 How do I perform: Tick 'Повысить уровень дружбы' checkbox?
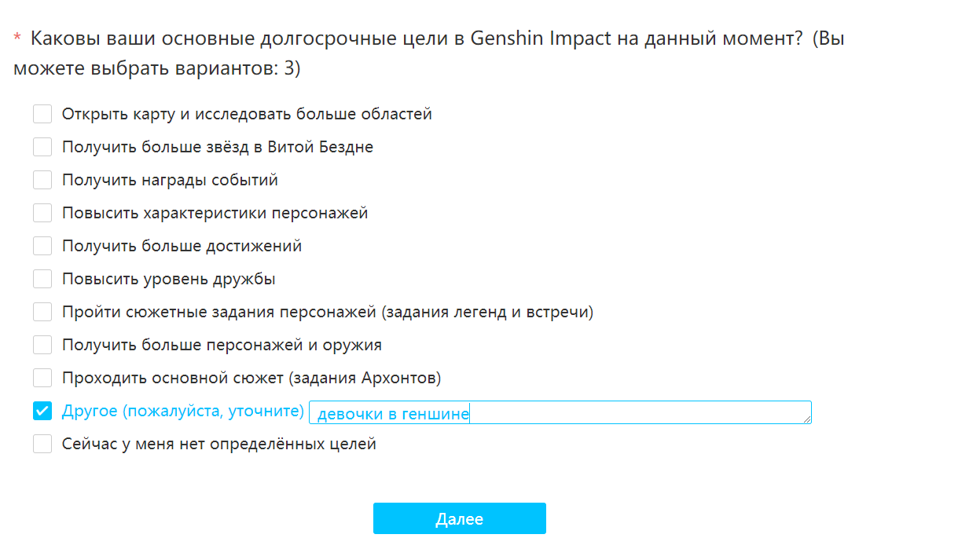click(42, 280)
